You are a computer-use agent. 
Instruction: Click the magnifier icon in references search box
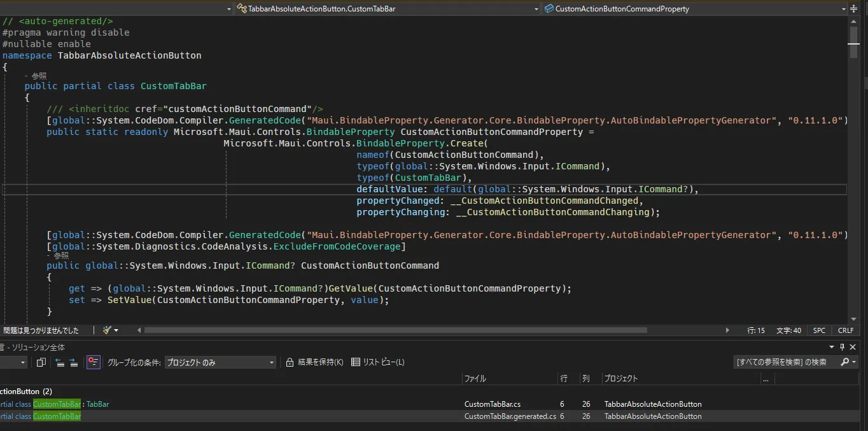[x=844, y=362]
